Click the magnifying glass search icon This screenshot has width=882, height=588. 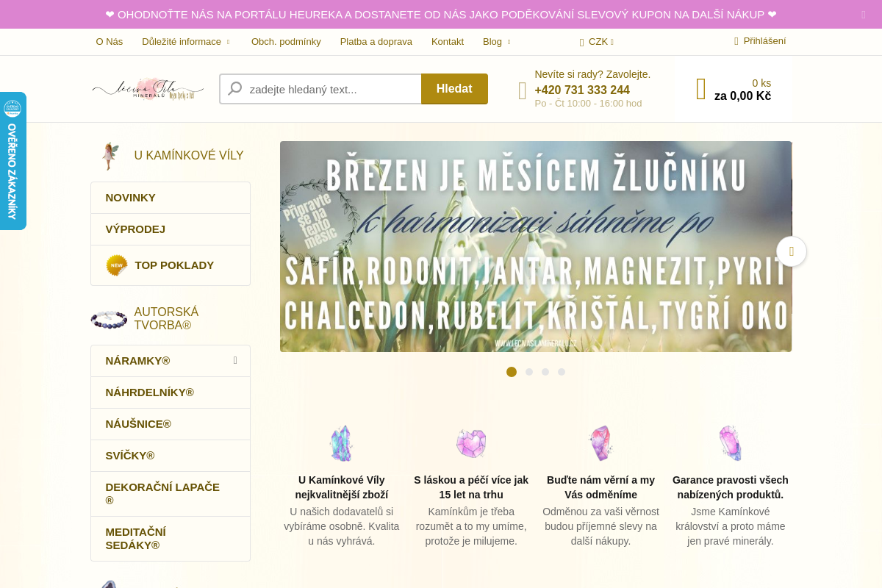pos(234,88)
